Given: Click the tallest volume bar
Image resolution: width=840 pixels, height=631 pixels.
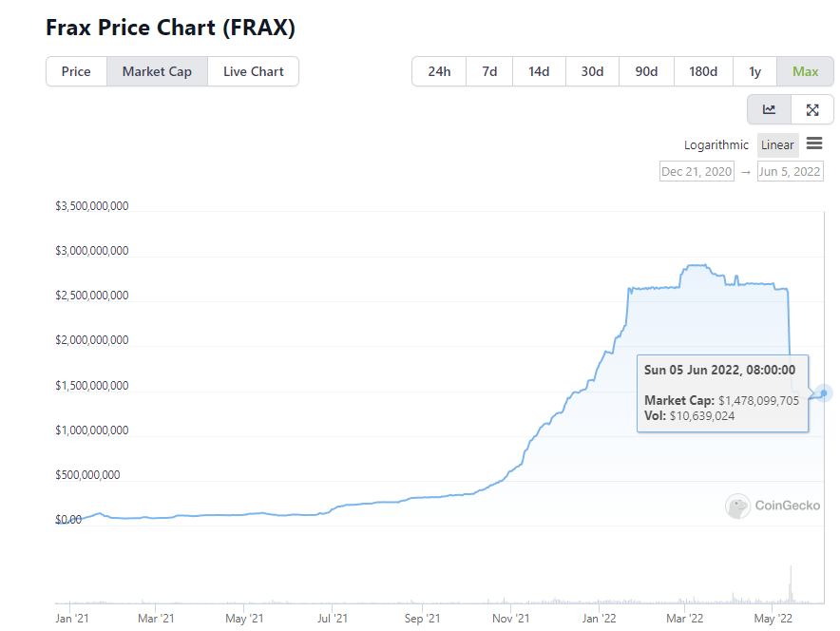Looking at the screenshot, I should pos(789,584).
